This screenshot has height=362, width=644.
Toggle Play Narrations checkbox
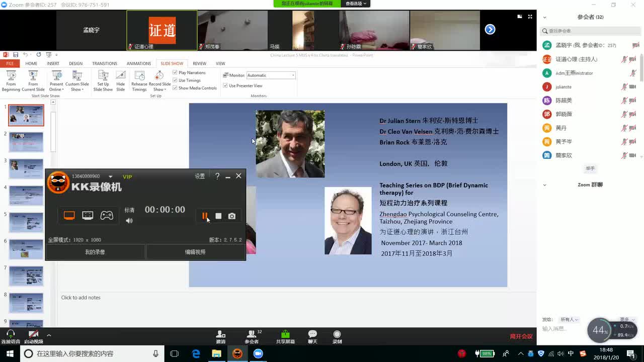(x=175, y=72)
